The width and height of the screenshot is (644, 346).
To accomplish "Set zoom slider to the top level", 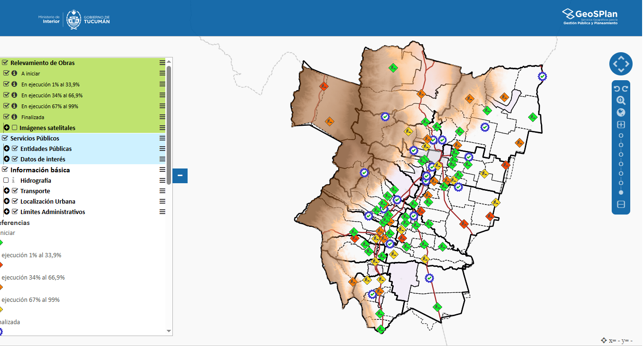I will (x=621, y=135).
